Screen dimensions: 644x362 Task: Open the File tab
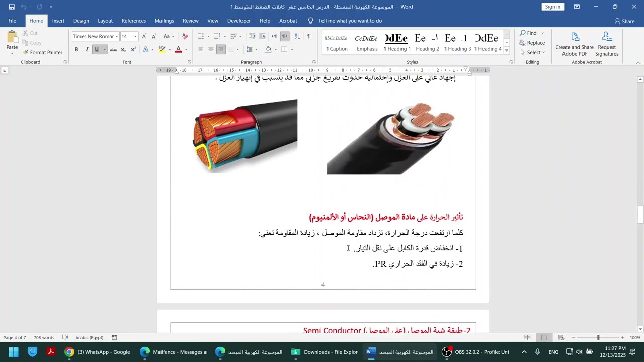pyautogui.click(x=12, y=21)
